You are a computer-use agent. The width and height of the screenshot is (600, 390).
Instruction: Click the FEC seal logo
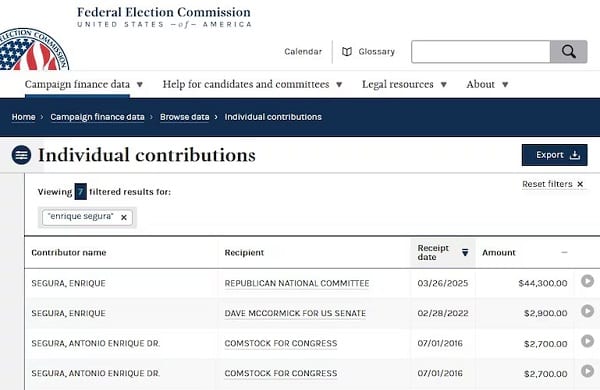coord(34,50)
